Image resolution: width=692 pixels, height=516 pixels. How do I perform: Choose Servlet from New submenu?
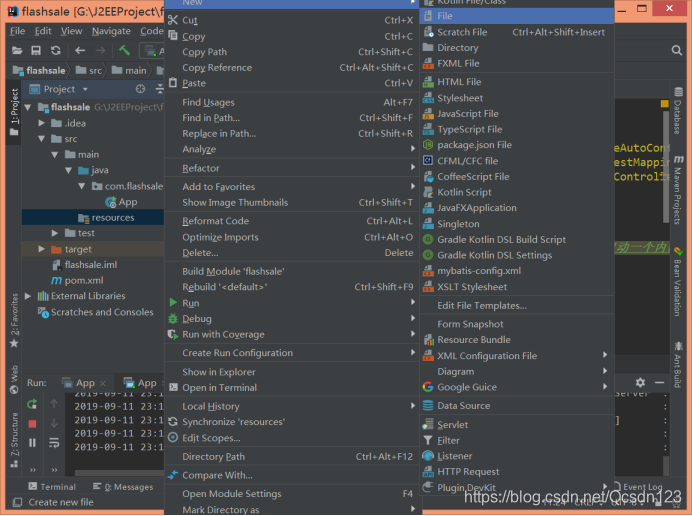517,425
